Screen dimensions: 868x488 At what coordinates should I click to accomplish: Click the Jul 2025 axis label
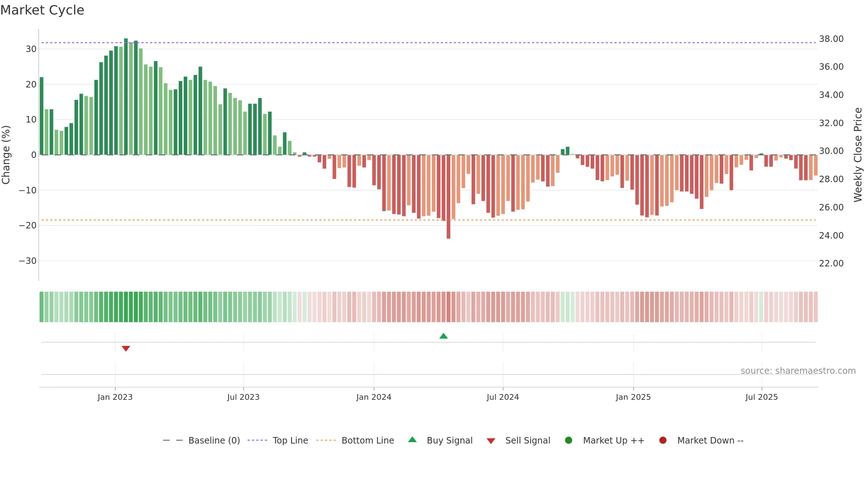[x=762, y=397]
